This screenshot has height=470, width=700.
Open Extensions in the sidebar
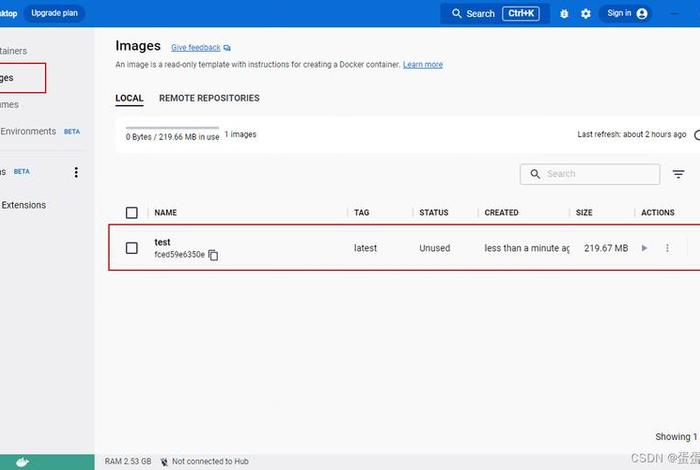click(x=23, y=205)
